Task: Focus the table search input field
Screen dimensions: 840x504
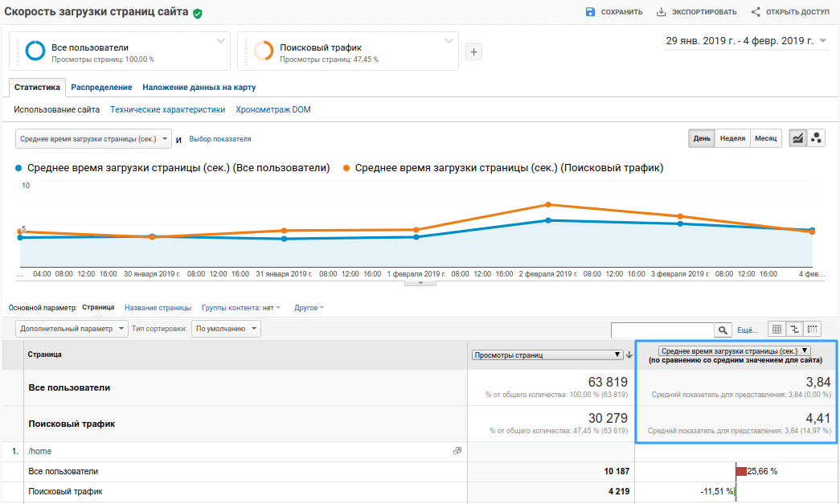Action: pos(662,330)
